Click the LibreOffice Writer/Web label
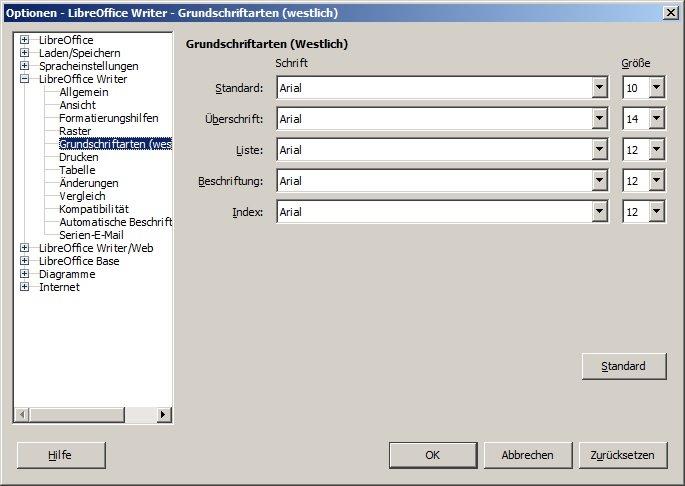This screenshot has height=486, width=685. pyautogui.click(x=96, y=248)
